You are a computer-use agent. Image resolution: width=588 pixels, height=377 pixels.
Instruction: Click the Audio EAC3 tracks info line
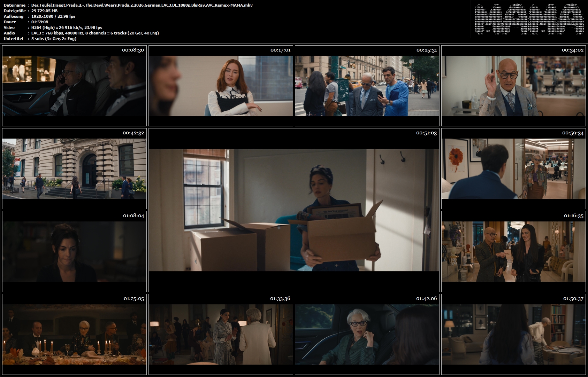pyautogui.click(x=95, y=33)
